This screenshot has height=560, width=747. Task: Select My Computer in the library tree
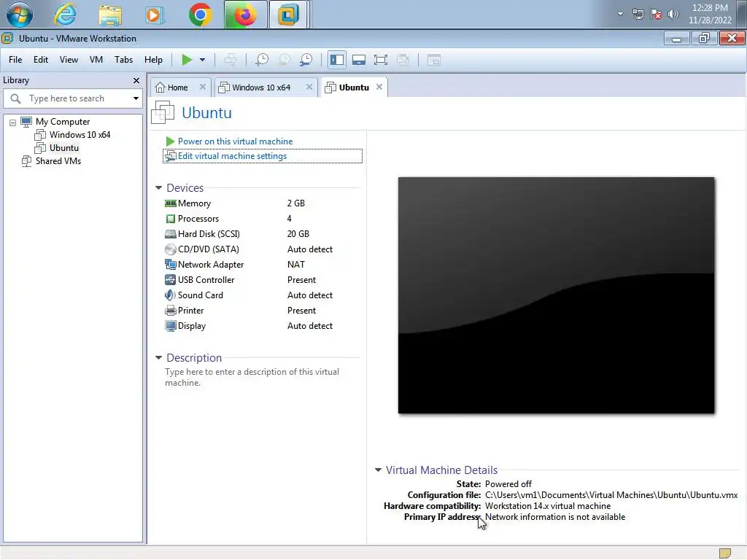[63, 122]
